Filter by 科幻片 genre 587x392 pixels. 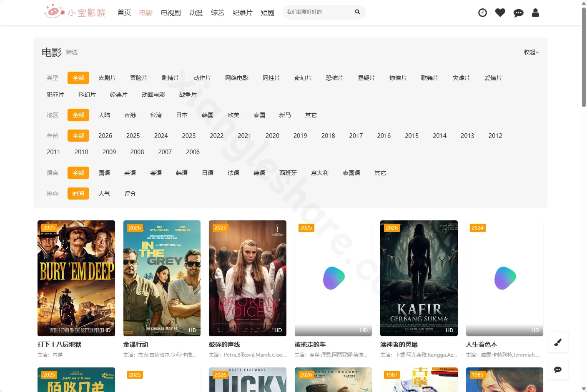pos(87,95)
